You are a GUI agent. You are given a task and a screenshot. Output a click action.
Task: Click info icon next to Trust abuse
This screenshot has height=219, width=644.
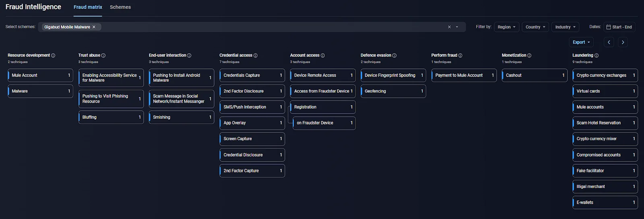103,56
